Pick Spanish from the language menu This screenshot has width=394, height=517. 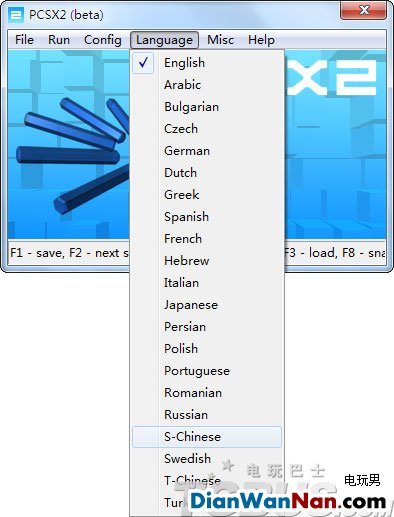[207, 217]
